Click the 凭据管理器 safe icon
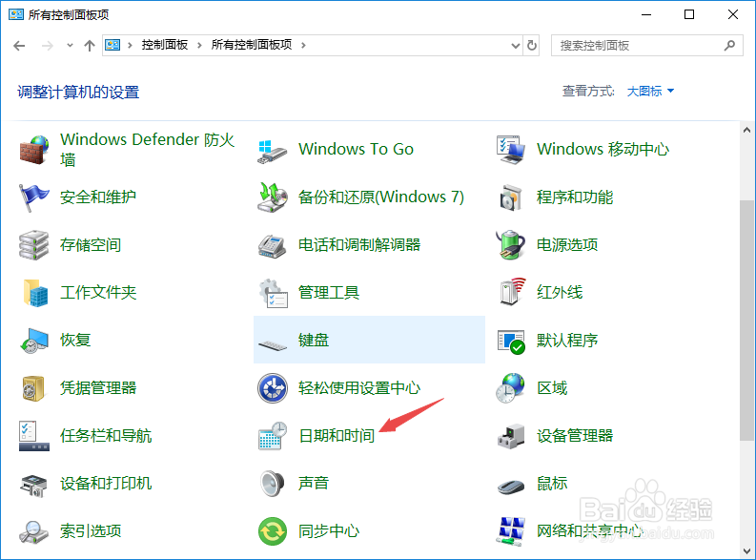Screen dimensions: 756x560 click(33, 388)
